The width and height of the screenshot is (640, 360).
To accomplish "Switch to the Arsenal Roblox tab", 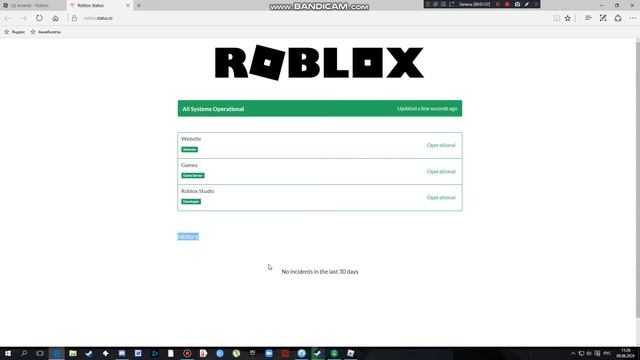I will (33, 5).
